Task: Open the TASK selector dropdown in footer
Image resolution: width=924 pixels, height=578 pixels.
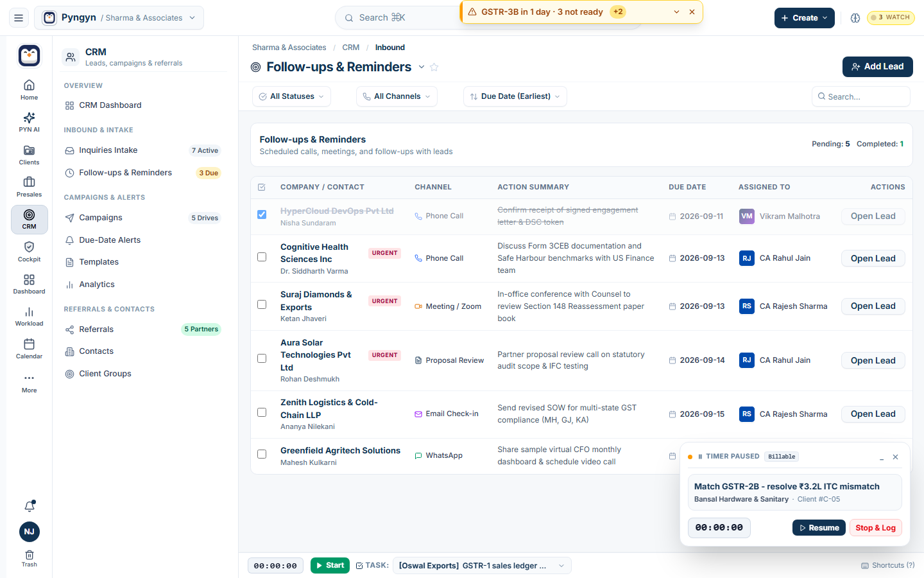Action: click(482, 566)
